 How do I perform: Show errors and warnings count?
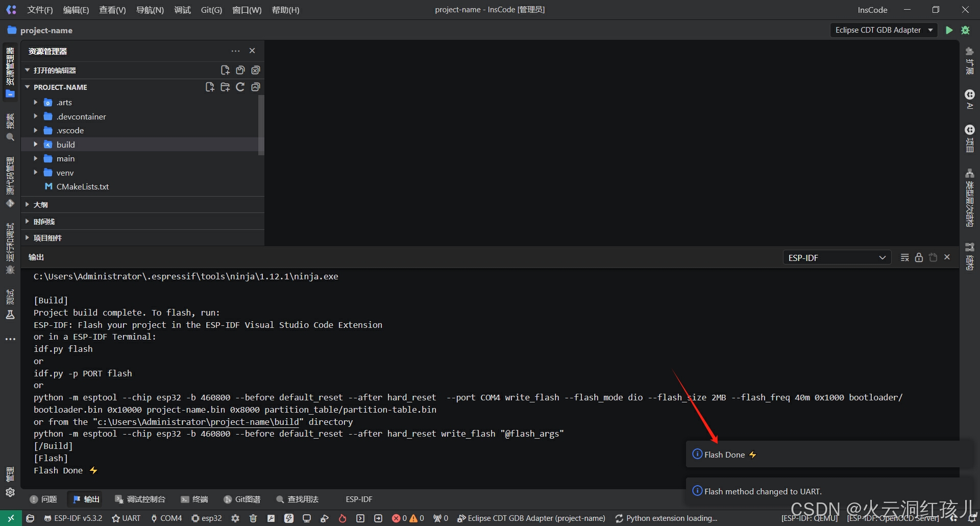[x=408, y=518]
